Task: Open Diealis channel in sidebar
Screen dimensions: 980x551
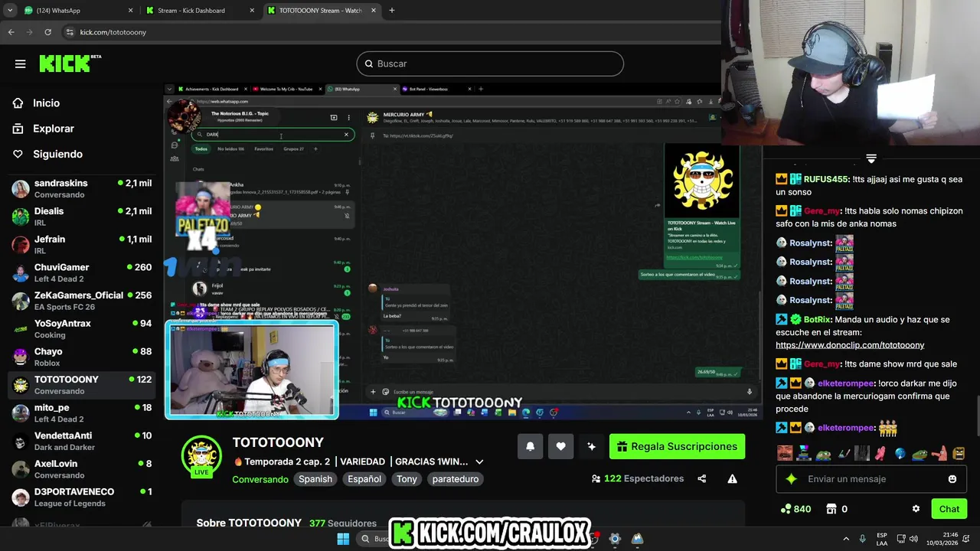Action: 81,217
